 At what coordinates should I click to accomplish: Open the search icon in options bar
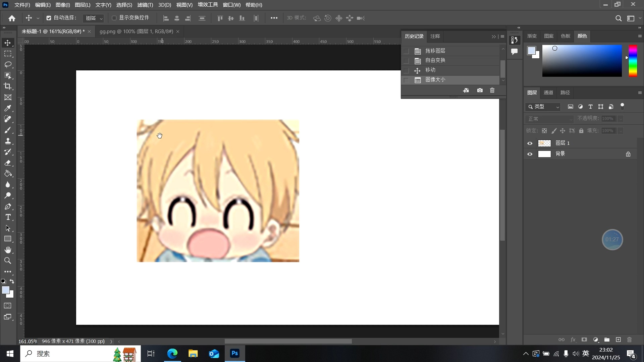[619, 18]
